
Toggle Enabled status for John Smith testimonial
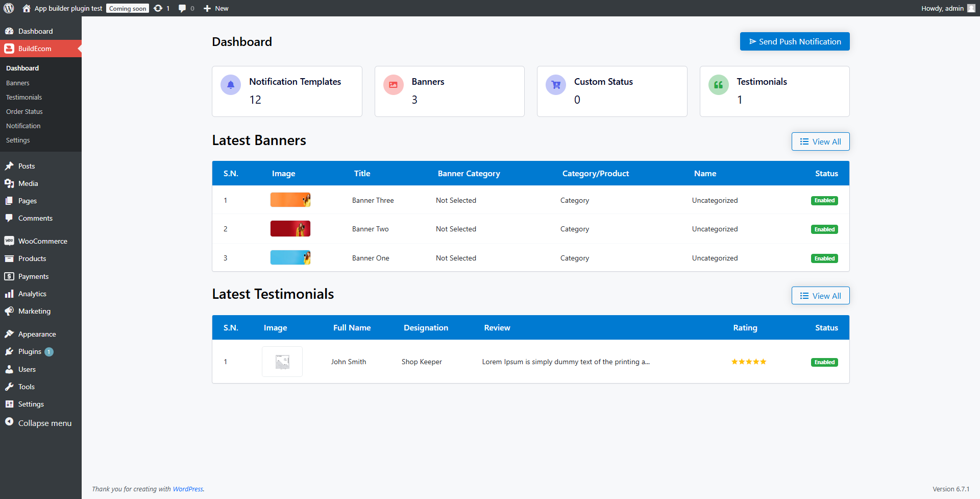pos(824,362)
